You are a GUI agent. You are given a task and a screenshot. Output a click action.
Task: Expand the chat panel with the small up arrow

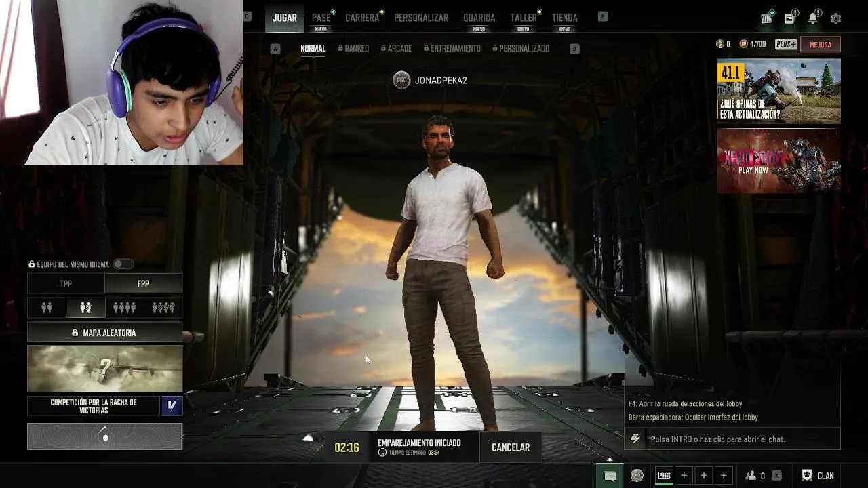click(610, 459)
